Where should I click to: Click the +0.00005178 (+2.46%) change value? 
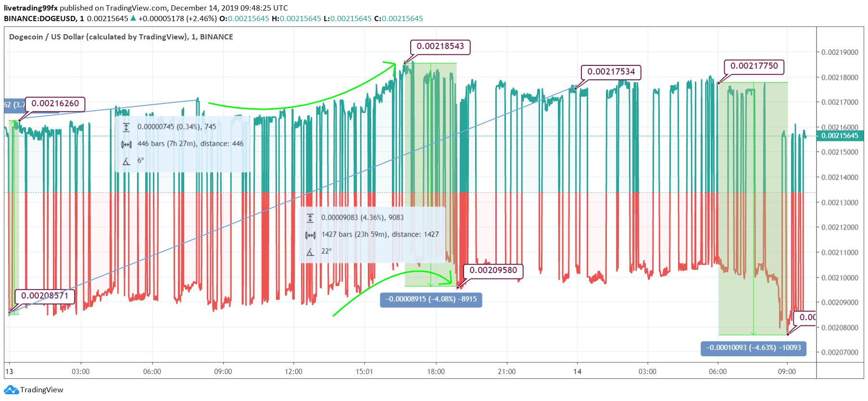point(177,19)
